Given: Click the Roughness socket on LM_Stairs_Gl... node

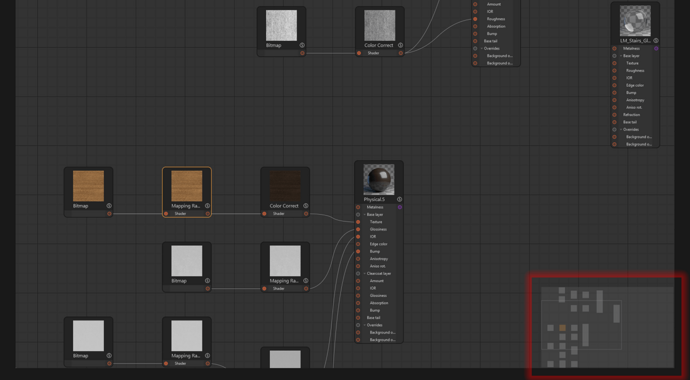Looking at the screenshot, I should click(614, 70).
